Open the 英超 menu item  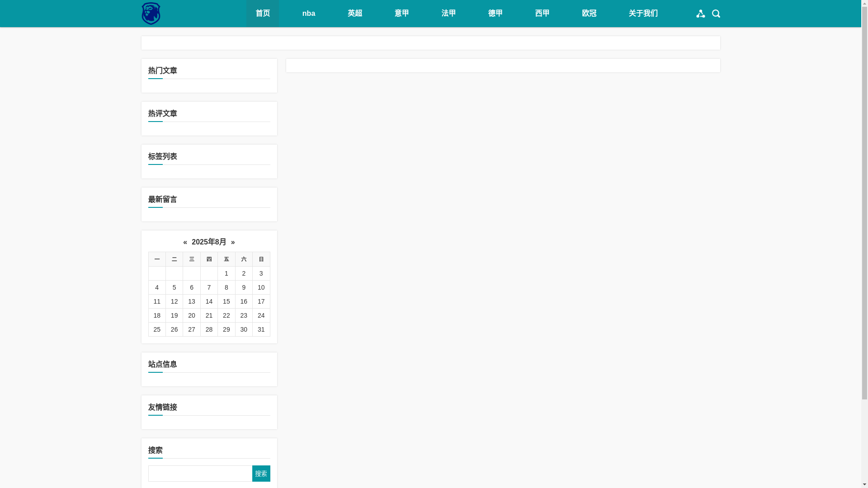point(355,14)
